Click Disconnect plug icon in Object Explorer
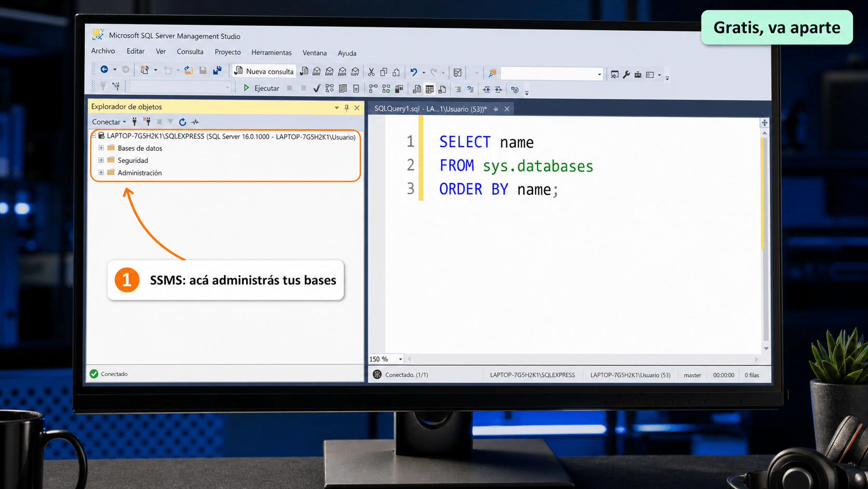 pos(147,122)
